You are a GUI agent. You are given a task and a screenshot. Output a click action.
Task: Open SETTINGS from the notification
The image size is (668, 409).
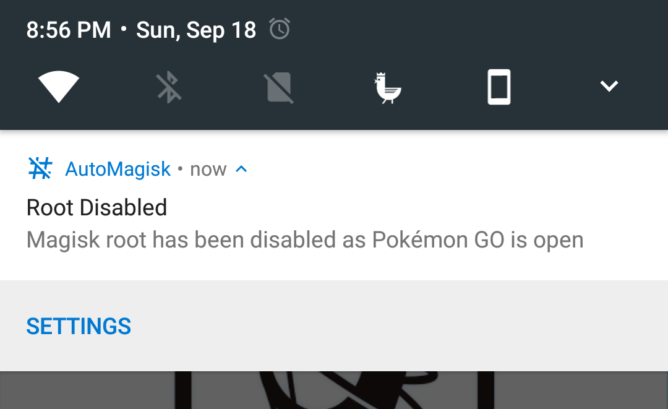tap(78, 326)
